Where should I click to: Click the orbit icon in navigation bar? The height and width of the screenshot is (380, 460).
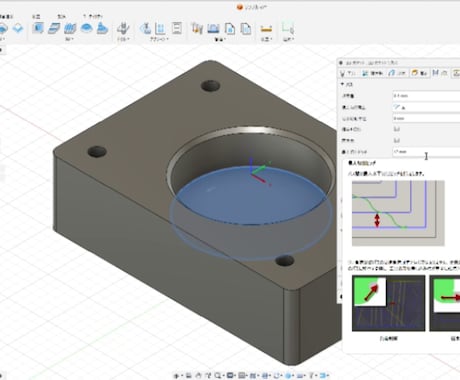click(x=177, y=376)
